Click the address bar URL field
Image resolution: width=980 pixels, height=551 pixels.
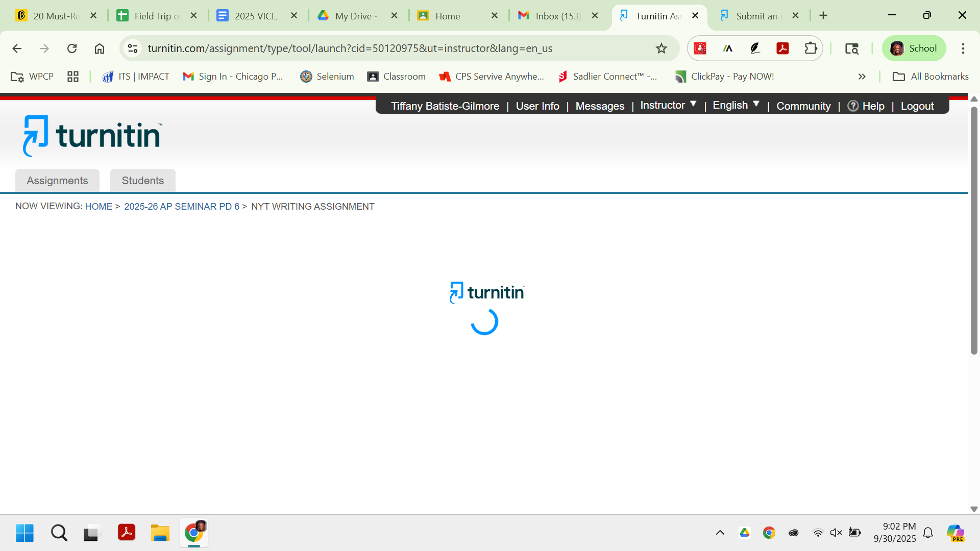click(350, 48)
